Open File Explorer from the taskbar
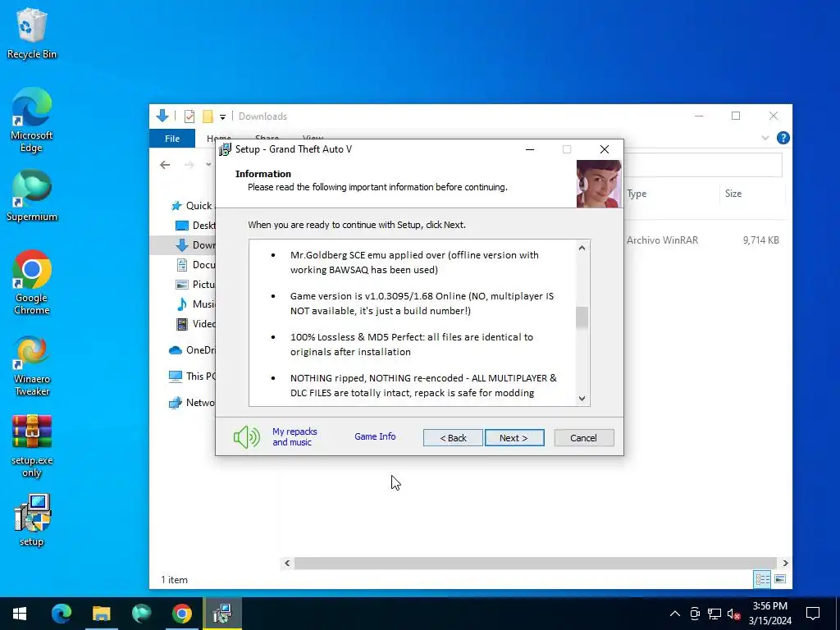The image size is (840, 630). click(x=101, y=614)
